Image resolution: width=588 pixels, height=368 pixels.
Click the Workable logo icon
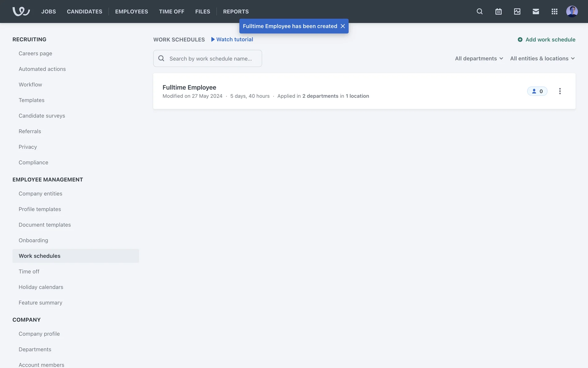tap(21, 11)
